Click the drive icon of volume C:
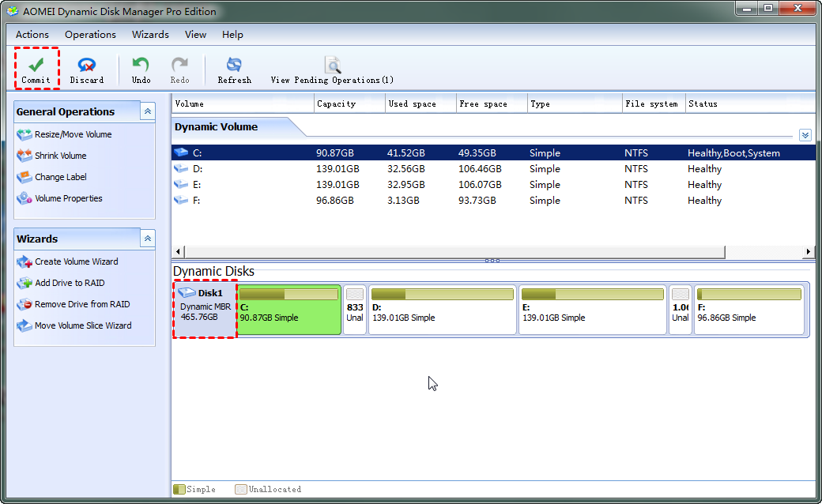 181,152
